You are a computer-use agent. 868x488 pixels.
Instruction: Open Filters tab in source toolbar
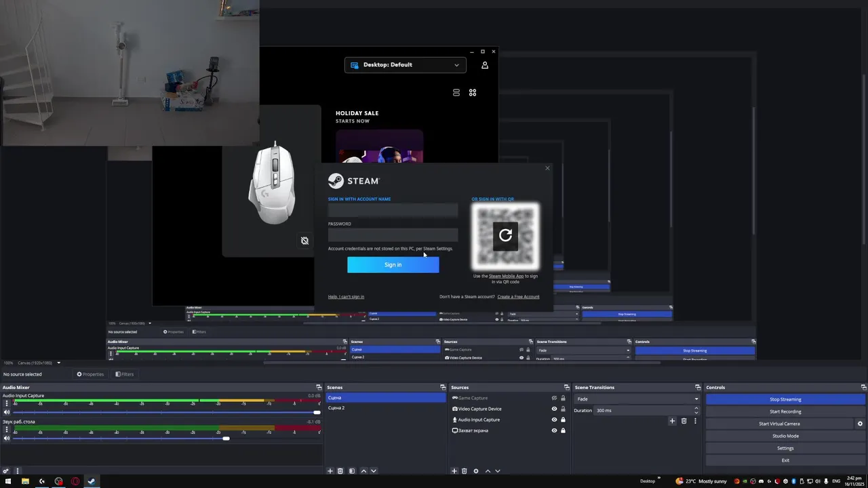124,374
